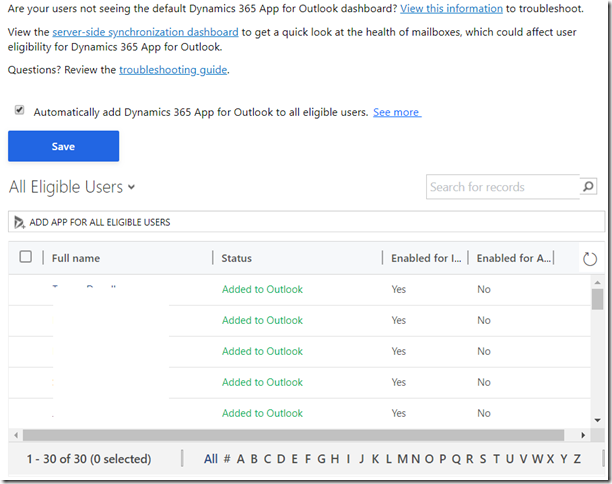Filter records by letter A
This screenshot has height=484, width=612.
(x=240, y=459)
